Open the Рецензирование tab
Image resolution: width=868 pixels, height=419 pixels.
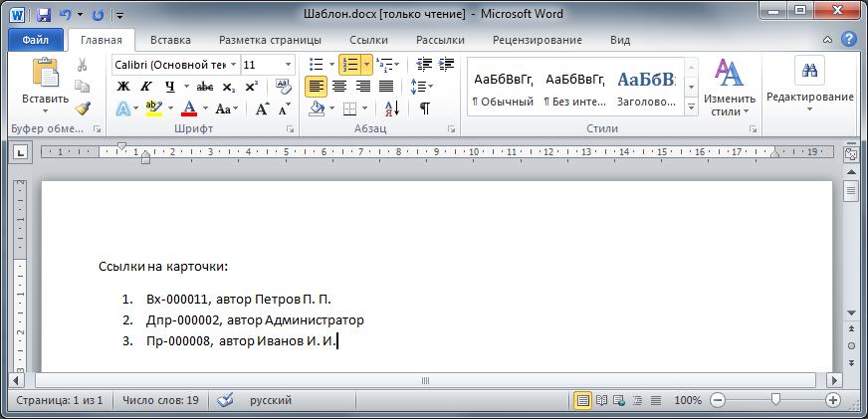click(x=537, y=41)
